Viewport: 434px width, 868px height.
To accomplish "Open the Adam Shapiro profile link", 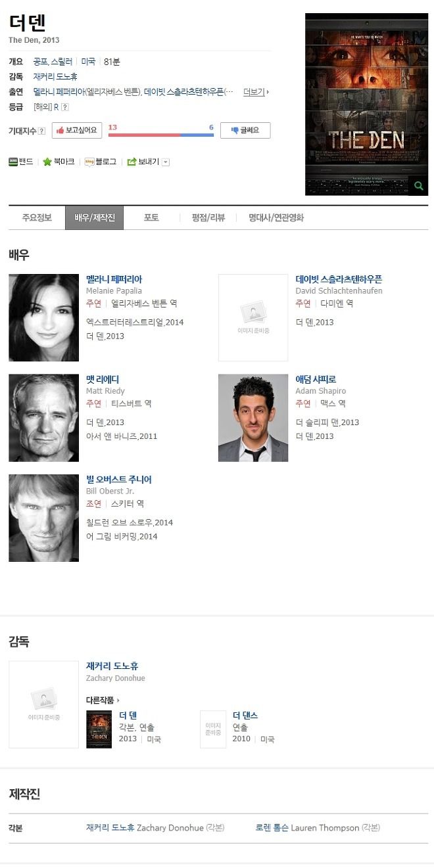I will 316,379.
